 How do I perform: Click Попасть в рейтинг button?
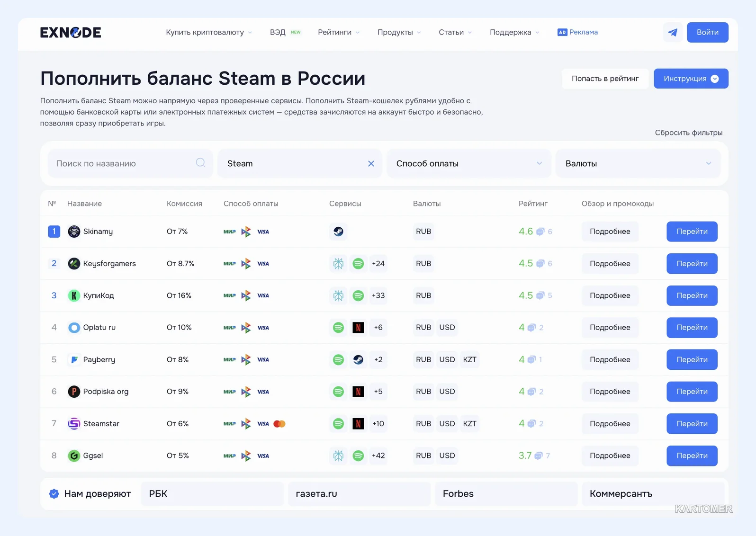[x=605, y=79]
